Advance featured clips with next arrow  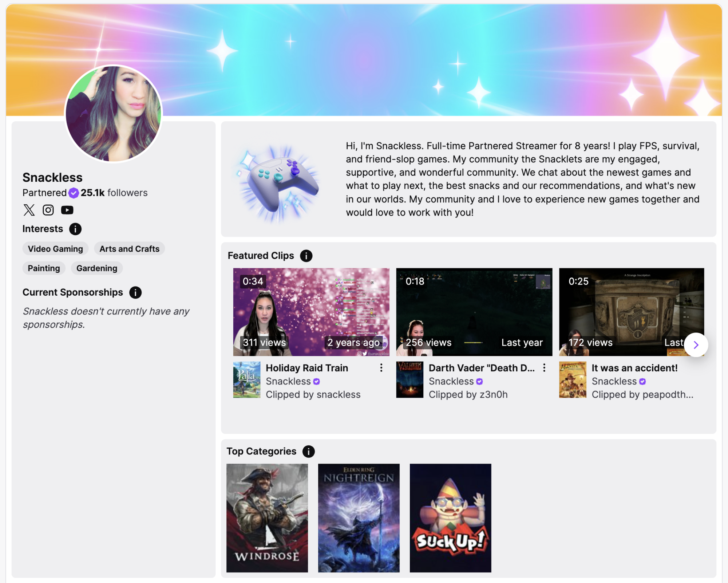696,344
